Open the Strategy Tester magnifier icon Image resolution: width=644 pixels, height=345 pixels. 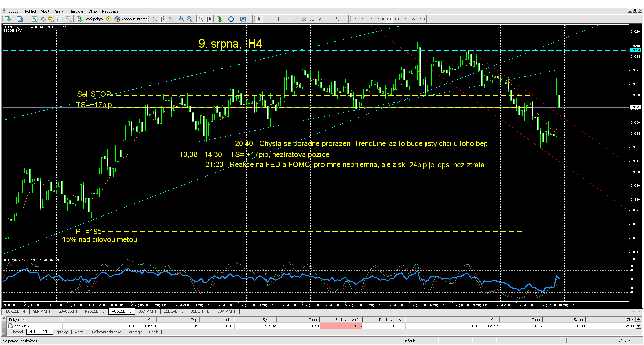(68, 19)
